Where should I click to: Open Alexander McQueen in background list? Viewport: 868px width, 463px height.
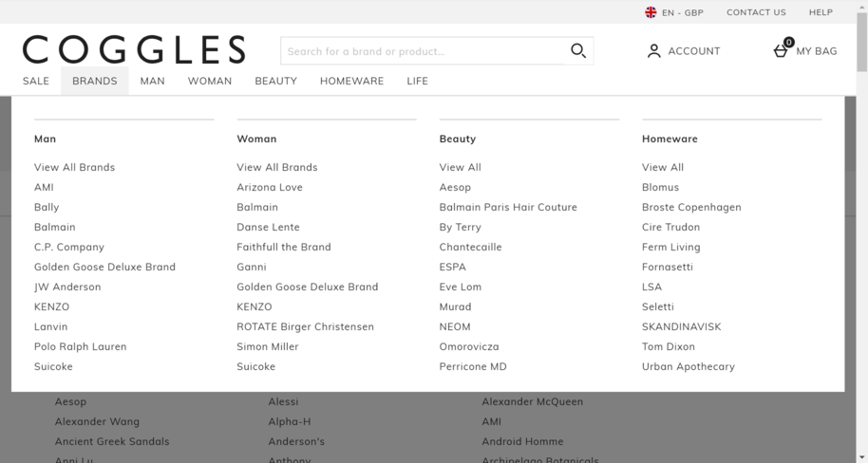pyautogui.click(x=533, y=401)
